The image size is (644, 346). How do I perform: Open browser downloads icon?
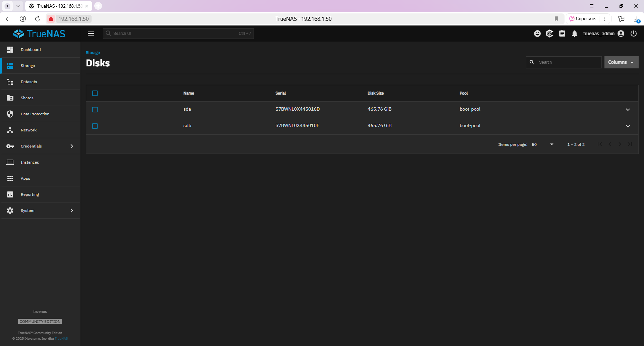[636, 19]
